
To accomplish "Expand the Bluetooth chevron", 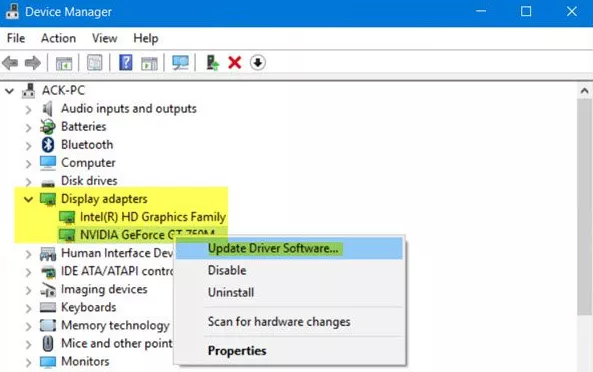I will coord(28,145).
